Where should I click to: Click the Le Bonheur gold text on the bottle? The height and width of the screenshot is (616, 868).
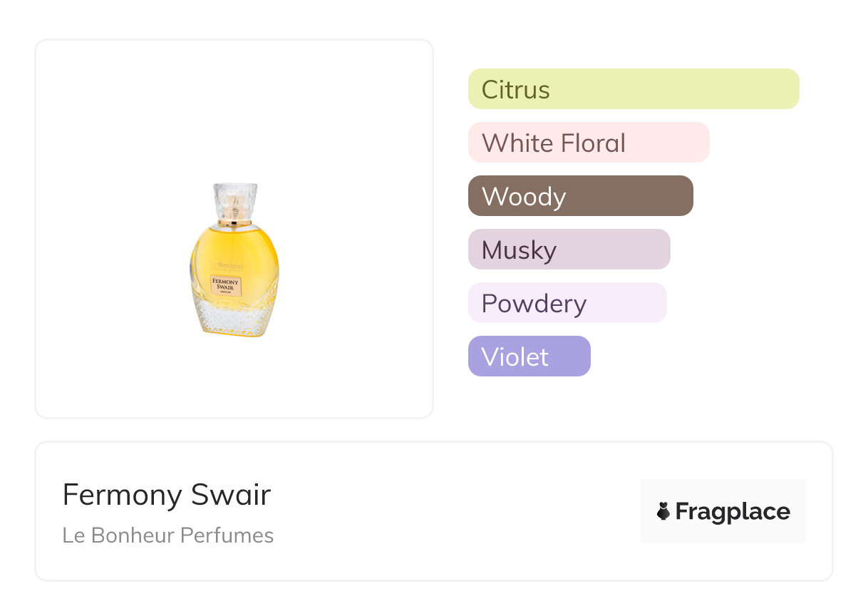click(228, 266)
